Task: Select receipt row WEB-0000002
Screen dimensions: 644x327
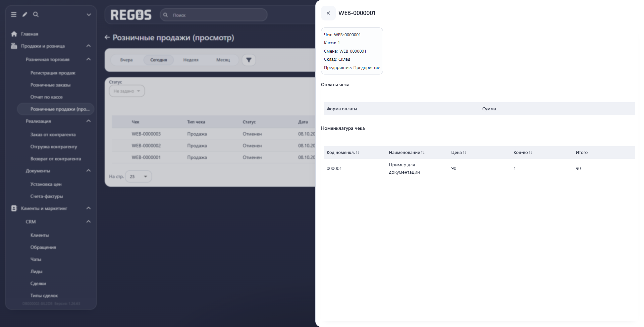Action: [x=214, y=146]
